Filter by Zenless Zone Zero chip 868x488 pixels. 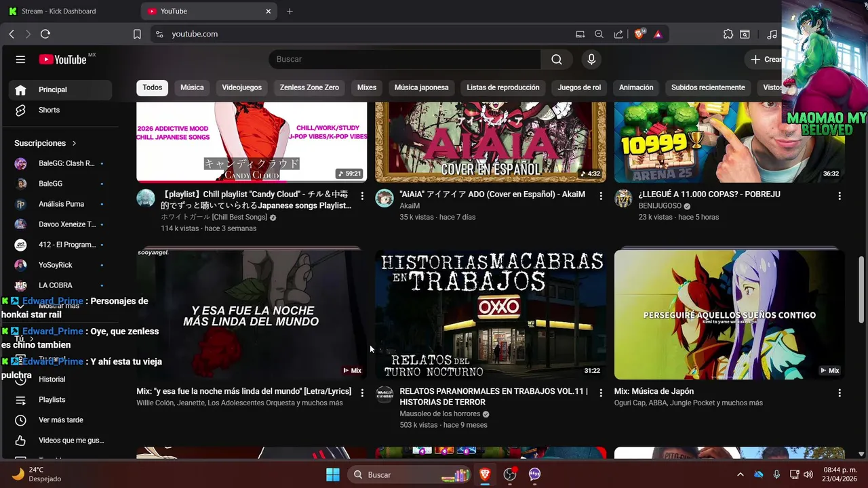[309, 87]
